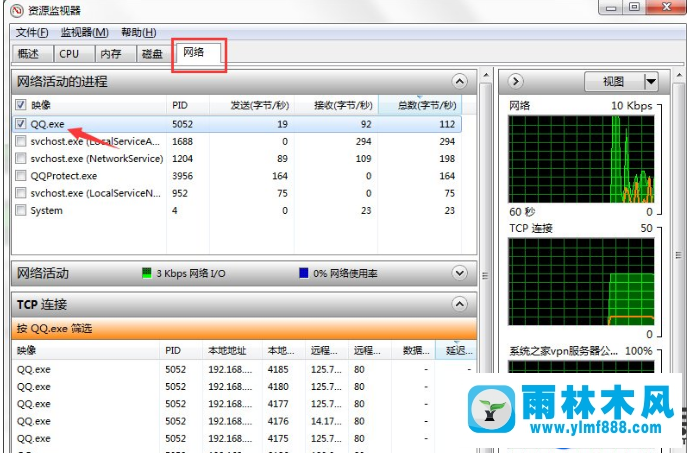Click PID 1688 cell
This screenshot has width=687, height=453.
[x=182, y=141]
